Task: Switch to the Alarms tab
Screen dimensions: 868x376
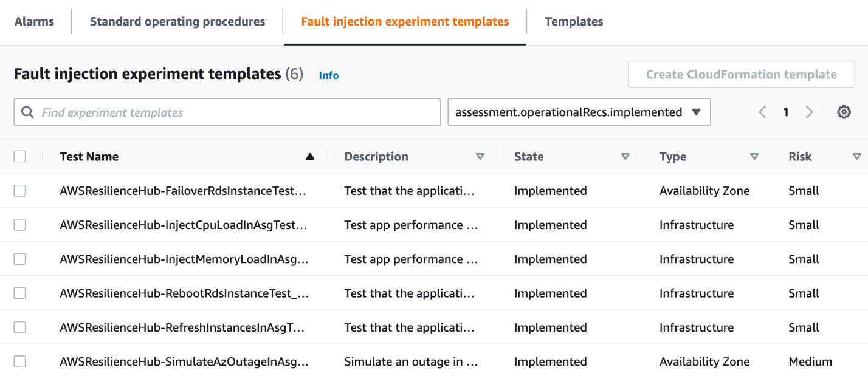Action: point(34,21)
